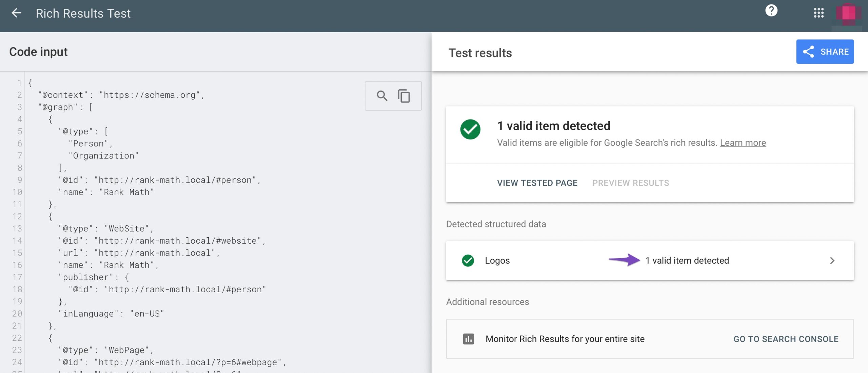Click line number 12 in gutter
This screenshot has width=868, height=373.
point(17,217)
